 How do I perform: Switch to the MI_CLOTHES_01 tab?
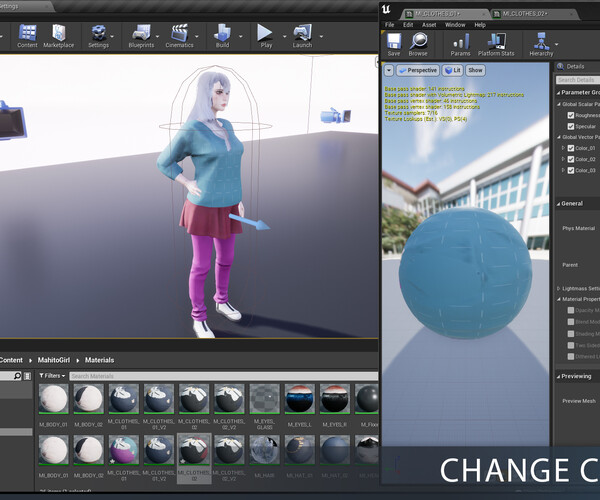(446, 14)
